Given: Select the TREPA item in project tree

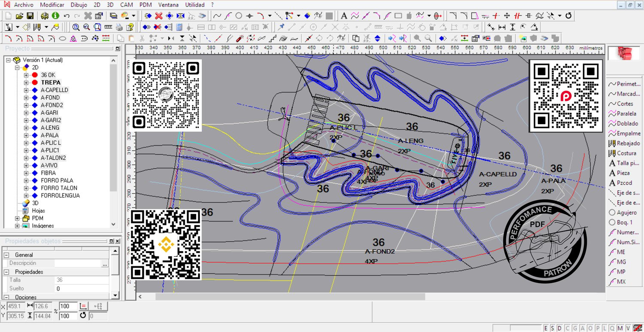Looking at the screenshot, I should coord(51,82).
